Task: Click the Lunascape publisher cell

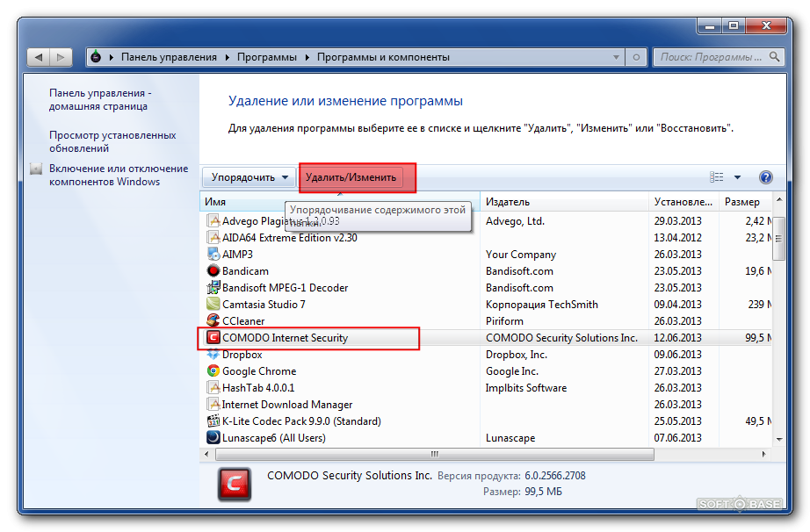Action: (510, 438)
